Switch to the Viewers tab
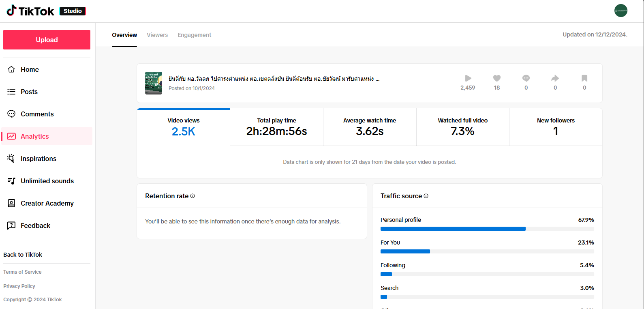This screenshot has height=309, width=644. coord(157,35)
